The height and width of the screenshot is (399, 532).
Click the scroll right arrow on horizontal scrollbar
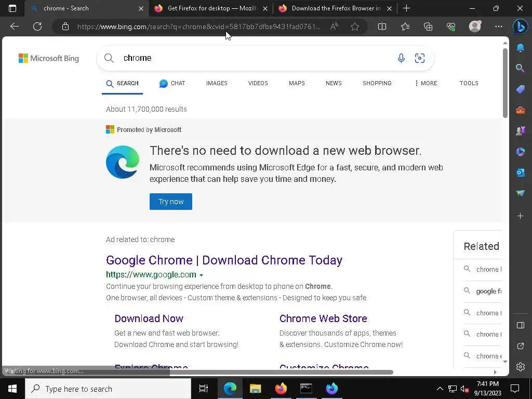pyautogui.click(x=495, y=372)
